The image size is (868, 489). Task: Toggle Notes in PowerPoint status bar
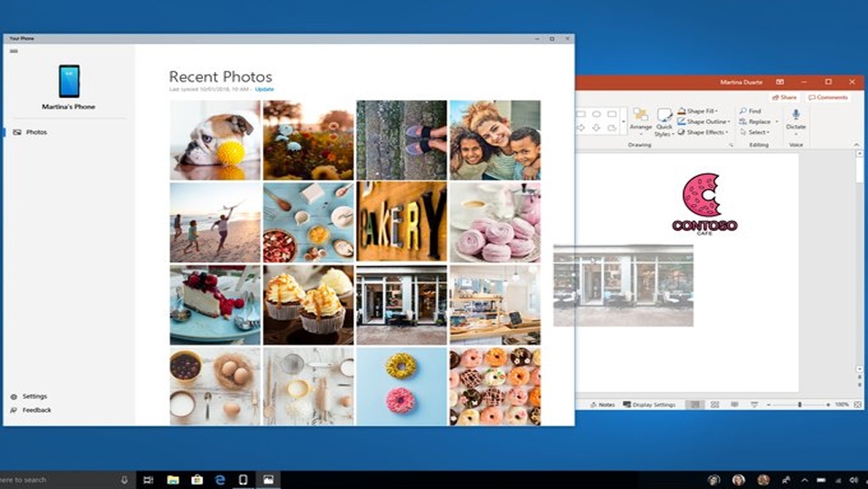[x=602, y=405]
